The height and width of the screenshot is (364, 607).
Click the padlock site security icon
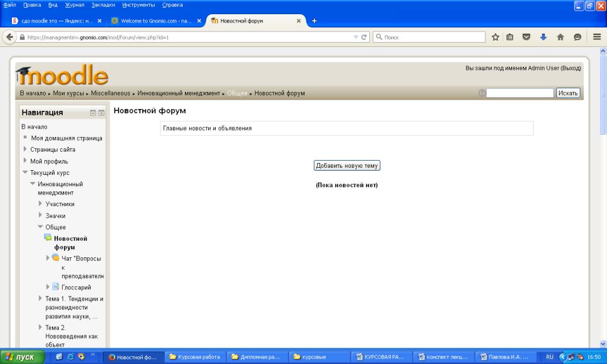(22, 37)
